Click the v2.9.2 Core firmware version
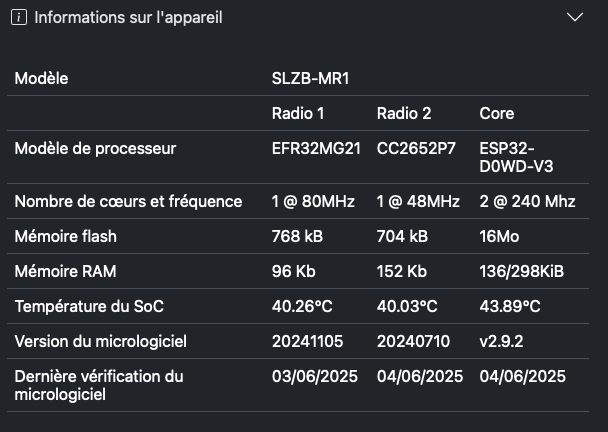The width and height of the screenshot is (608, 432). pyautogui.click(x=501, y=341)
